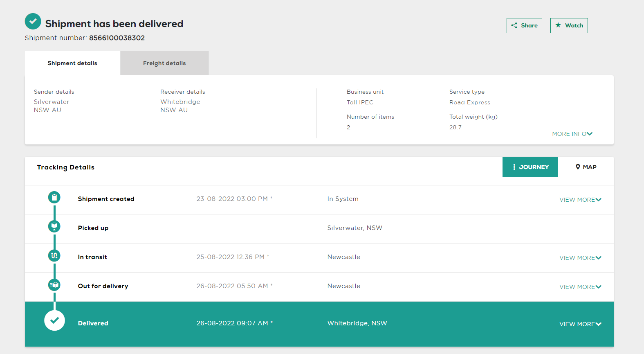644x354 pixels.
Task: Open the Freight details tab
Action: click(x=164, y=63)
